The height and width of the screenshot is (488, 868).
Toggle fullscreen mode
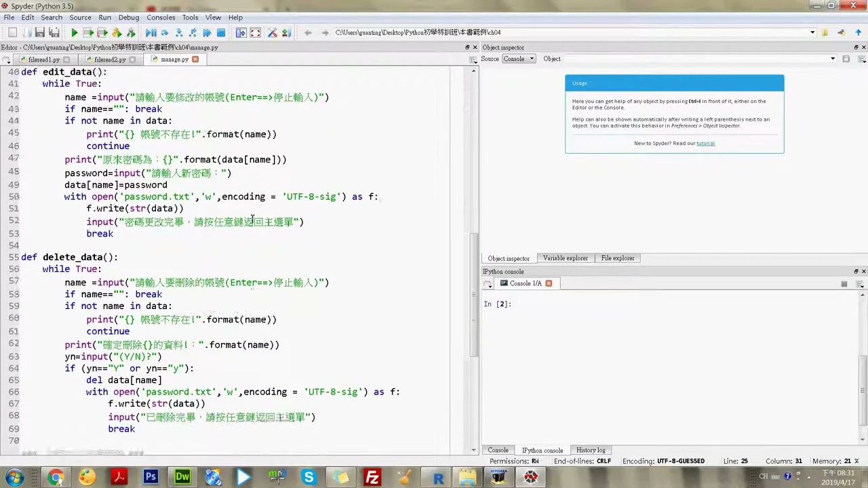point(255,33)
